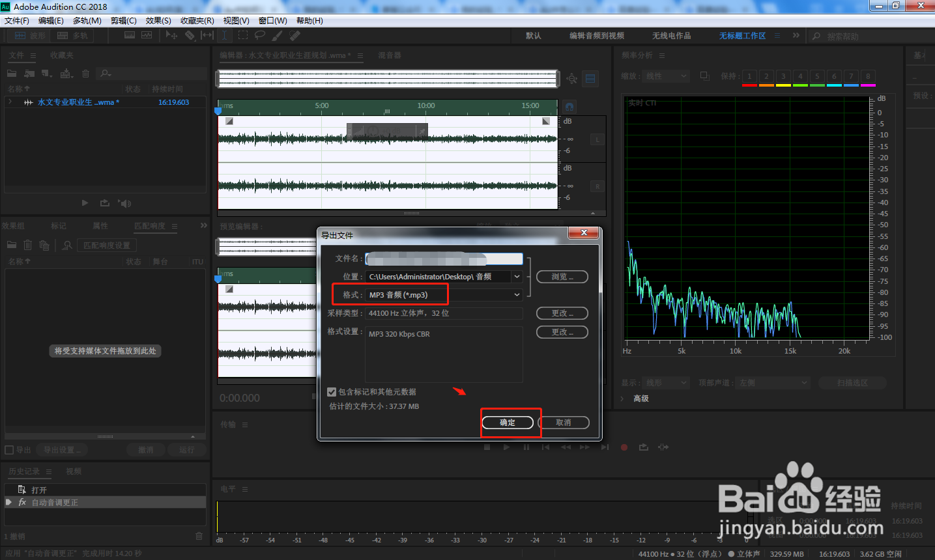Image resolution: width=935 pixels, height=560 pixels.
Task: Show the spectral frequency display icon
Action: click(130, 35)
